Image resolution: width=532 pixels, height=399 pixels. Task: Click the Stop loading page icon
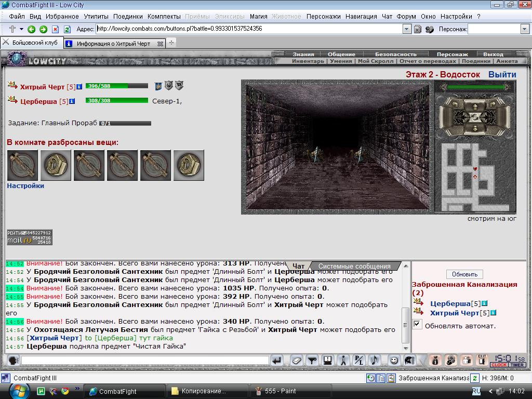(x=55, y=30)
